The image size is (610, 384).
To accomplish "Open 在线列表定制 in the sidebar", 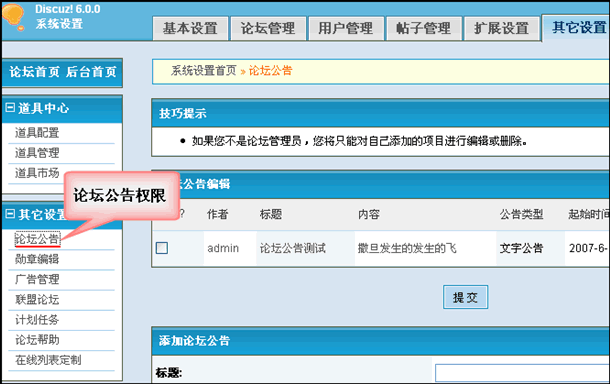I will pyautogui.click(x=48, y=360).
